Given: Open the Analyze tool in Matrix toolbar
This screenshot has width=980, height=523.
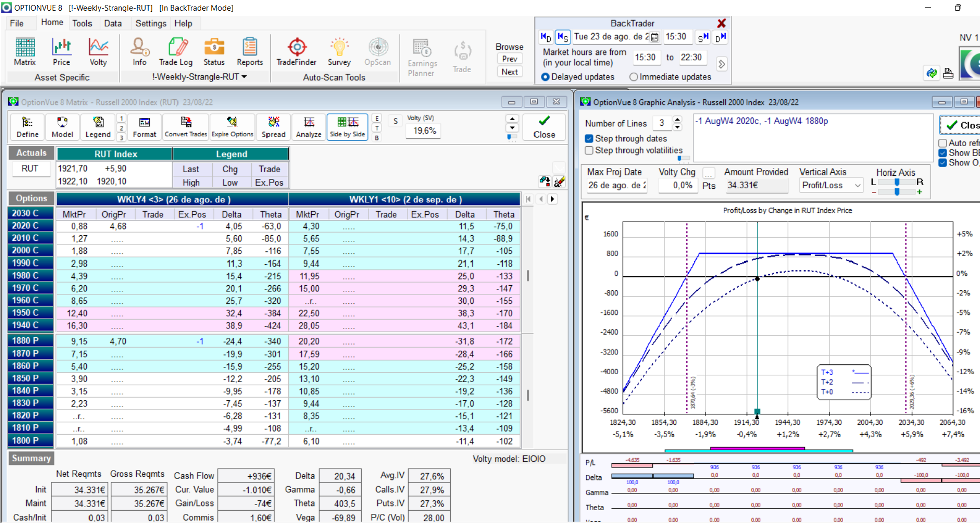Looking at the screenshot, I should pos(309,127).
